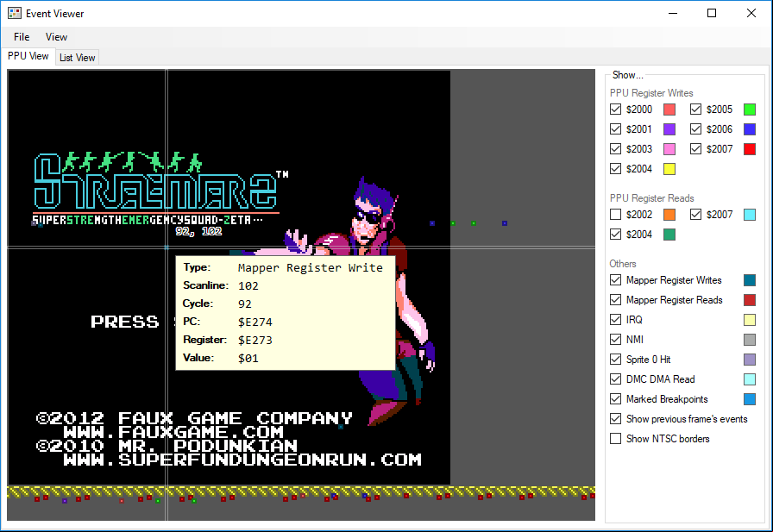Click 'Mapper Register Write' type text

(310, 267)
